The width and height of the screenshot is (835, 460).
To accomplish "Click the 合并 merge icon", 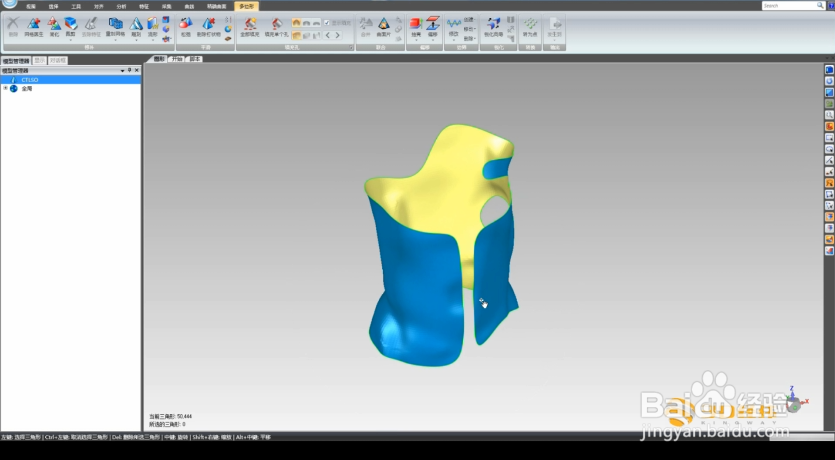I will 365,27.
